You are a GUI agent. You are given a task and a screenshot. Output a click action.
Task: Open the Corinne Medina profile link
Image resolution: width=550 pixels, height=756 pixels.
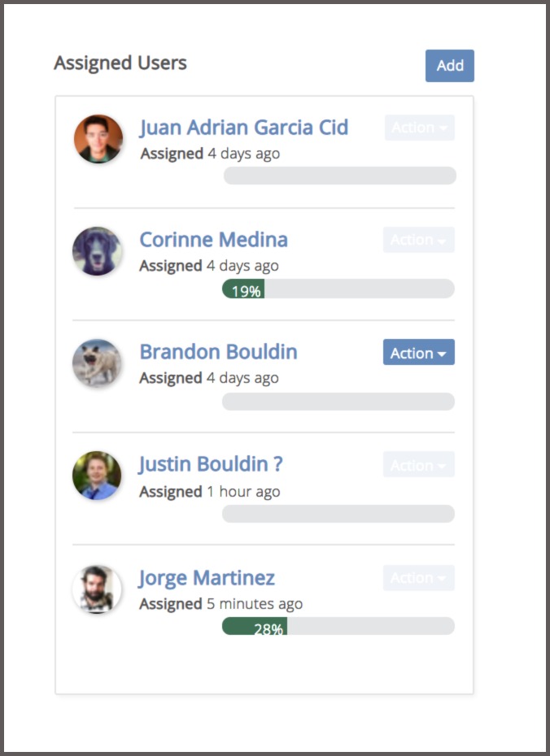point(213,240)
